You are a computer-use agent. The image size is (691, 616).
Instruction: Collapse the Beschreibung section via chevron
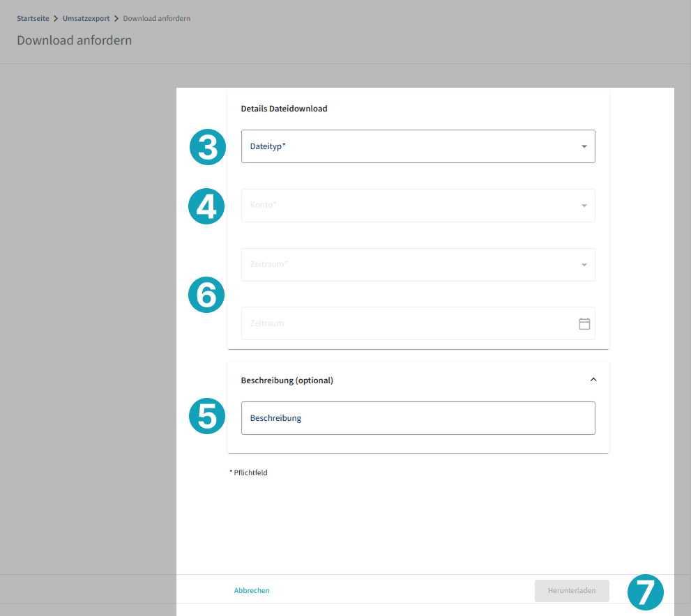click(593, 380)
